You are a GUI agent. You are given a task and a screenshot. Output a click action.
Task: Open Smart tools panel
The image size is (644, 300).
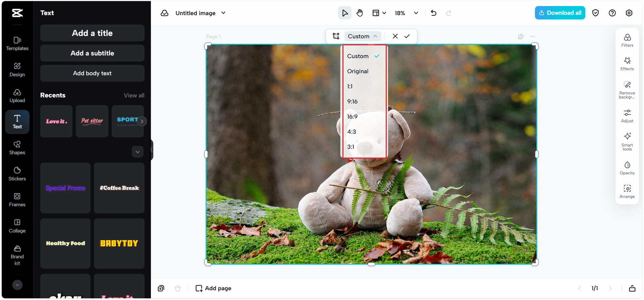[x=627, y=141]
